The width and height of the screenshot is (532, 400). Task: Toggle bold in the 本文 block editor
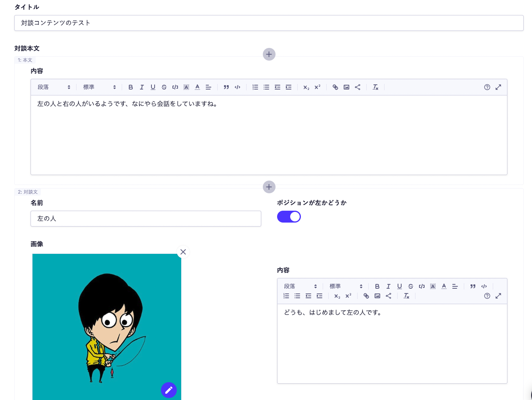130,87
